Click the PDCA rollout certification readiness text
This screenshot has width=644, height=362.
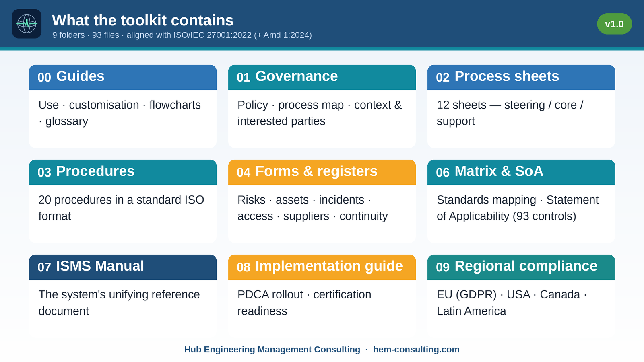(x=304, y=303)
